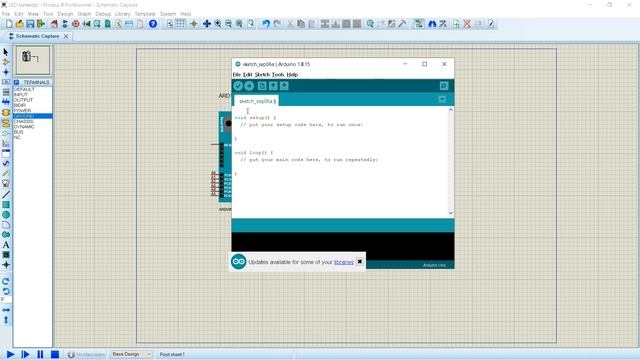
Task: Click the terminal preview thumbnail
Action: [x=33, y=60]
